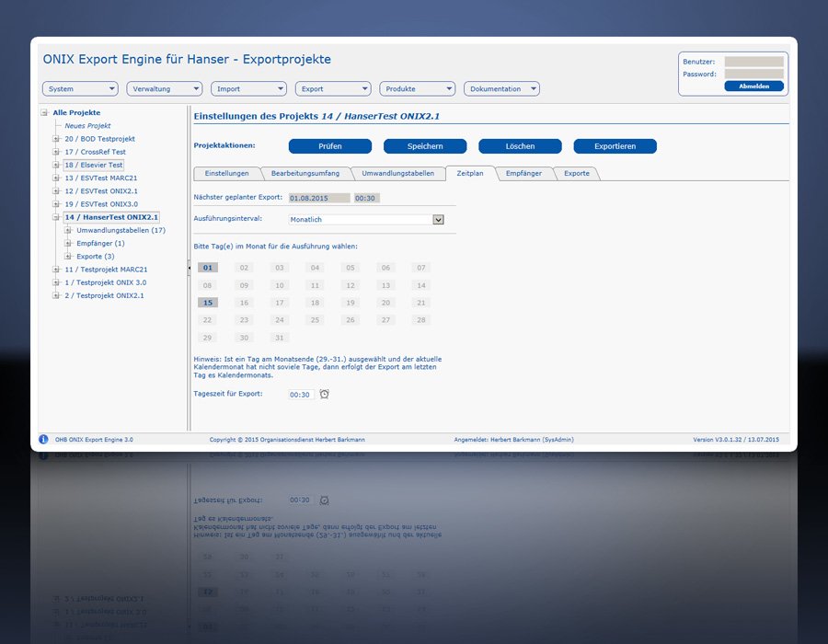Select day 10 in the day grid
This screenshot has width=828, height=644.
tap(280, 285)
